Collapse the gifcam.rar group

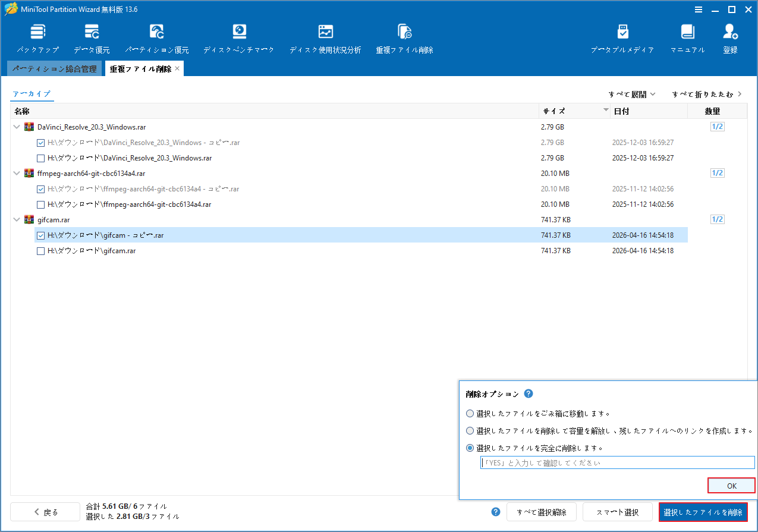(x=17, y=220)
